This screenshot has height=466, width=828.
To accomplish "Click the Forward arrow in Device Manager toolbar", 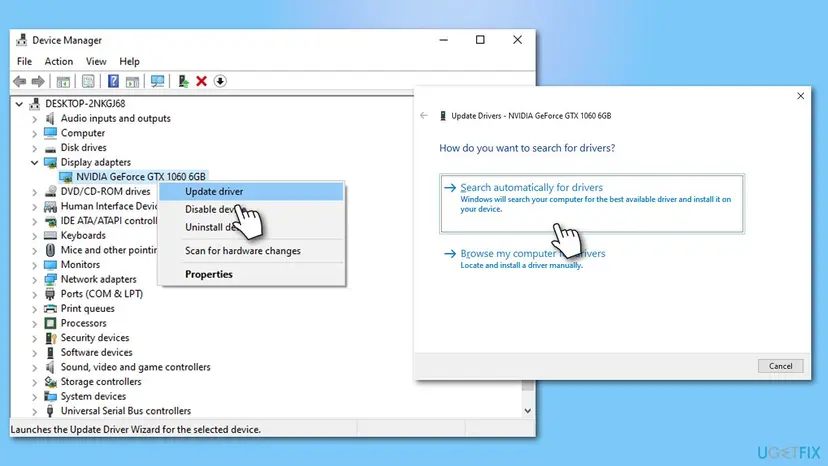I will 38,81.
